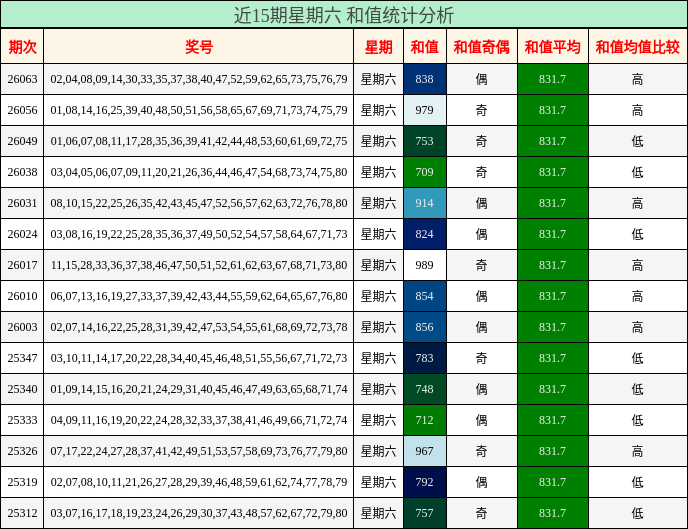Click the 和值平均 column header
This screenshot has width=688, height=529.
pyautogui.click(x=552, y=46)
